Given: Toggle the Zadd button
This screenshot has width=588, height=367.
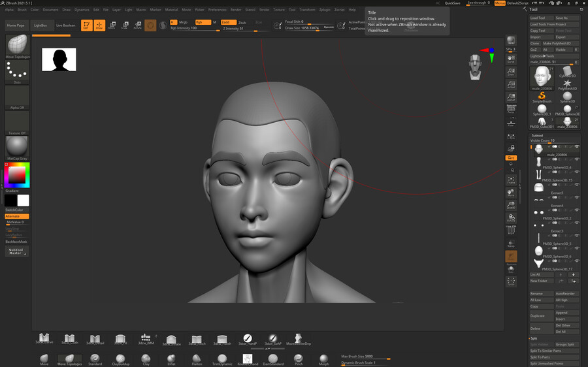Looking at the screenshot, I should pos(229,22).
